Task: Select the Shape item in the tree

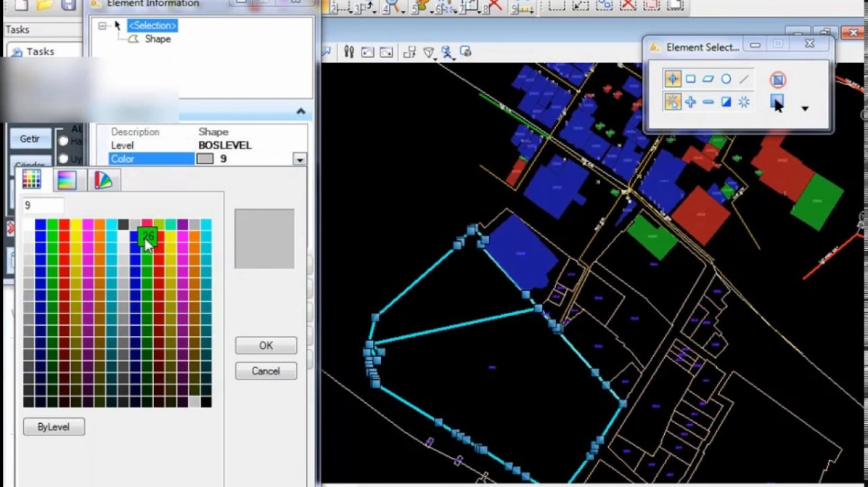Action: pyautogui.click(x=157, y=38)
